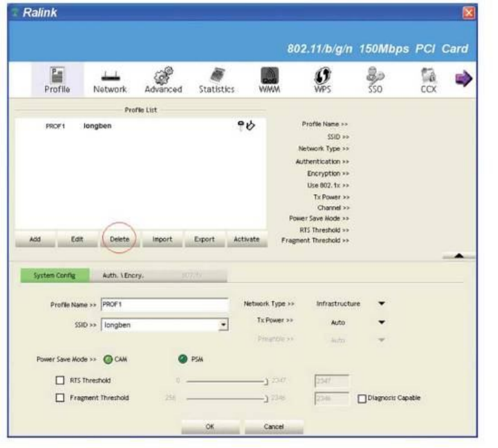Select CAM power save mode

(x=108, y=359)
